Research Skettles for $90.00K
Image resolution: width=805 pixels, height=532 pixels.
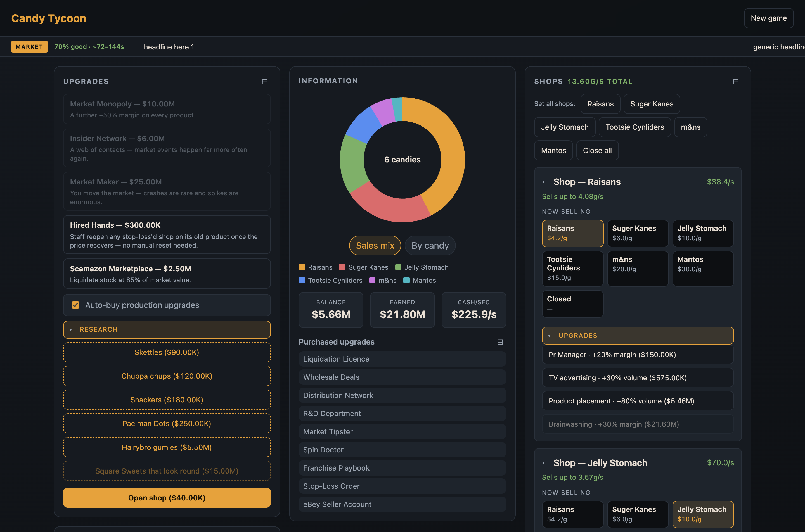point(167,352)
